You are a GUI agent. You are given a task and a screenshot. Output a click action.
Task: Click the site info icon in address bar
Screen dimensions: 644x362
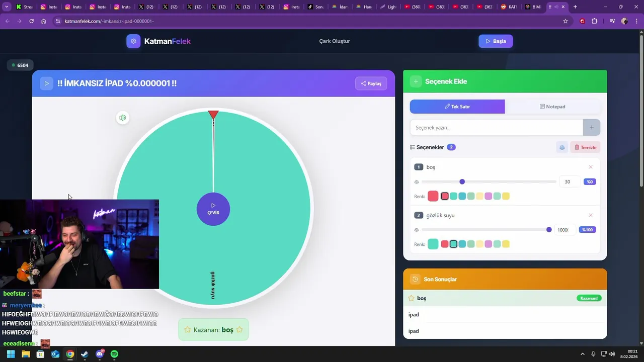58,21
